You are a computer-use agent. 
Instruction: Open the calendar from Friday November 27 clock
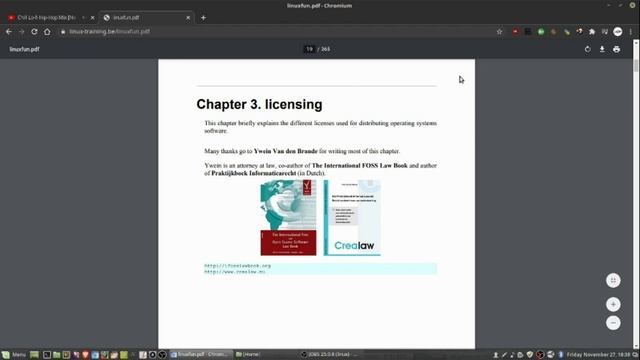(599, 355)
